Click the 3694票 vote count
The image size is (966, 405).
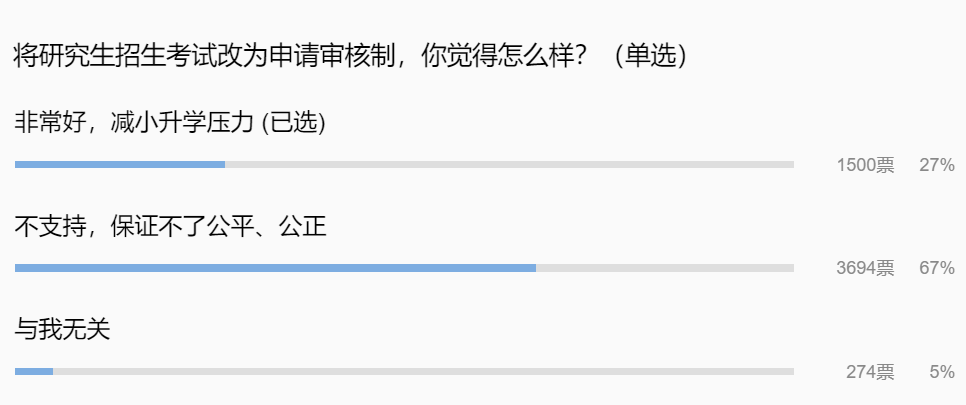pyautogui.click(x=865, y=268)
